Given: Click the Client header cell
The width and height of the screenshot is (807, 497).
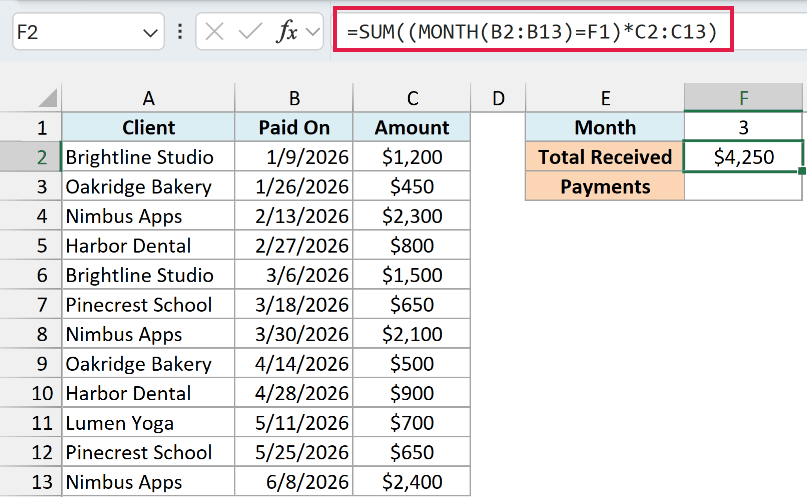Looking at the screenshot, I should [x=148, y=127].
